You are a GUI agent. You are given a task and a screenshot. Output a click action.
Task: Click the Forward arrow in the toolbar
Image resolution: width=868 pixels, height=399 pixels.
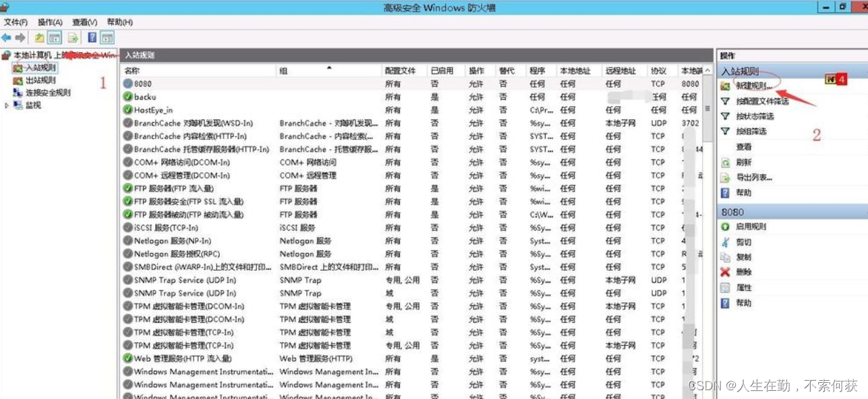(x=20, y=38)
